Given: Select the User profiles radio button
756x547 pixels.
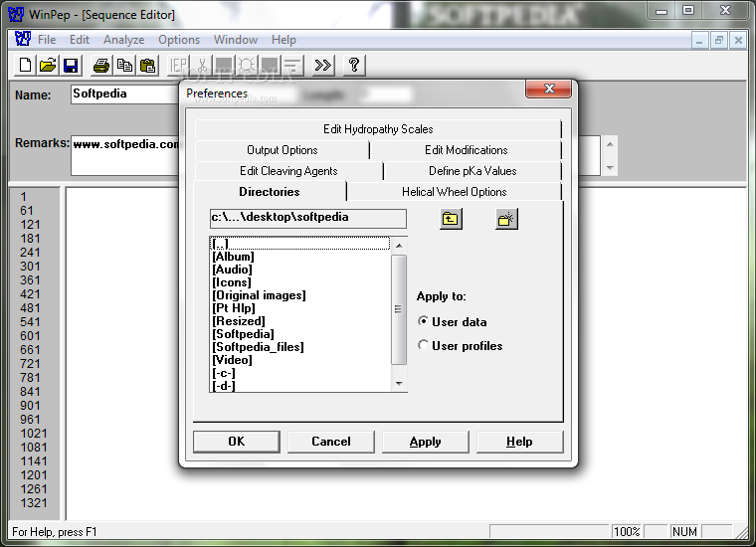Looking at the screenshot, I should pyautogui.click(x=424, y=345).
